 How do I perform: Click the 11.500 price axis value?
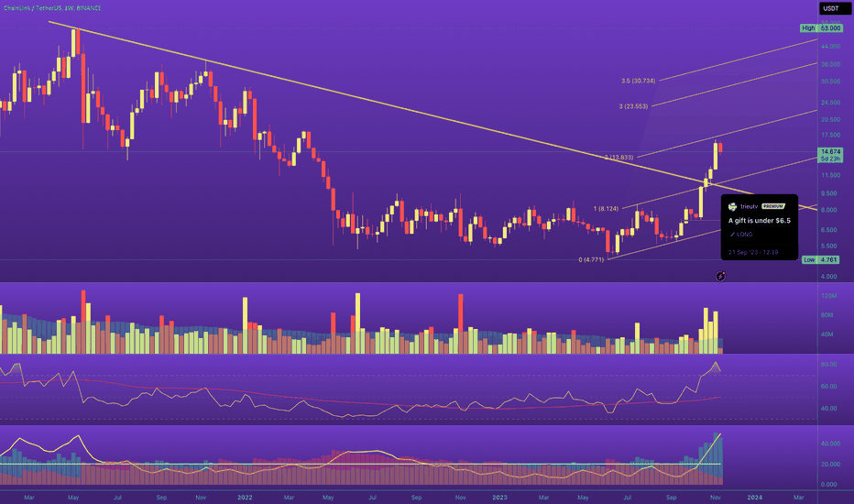click(830, 175)
